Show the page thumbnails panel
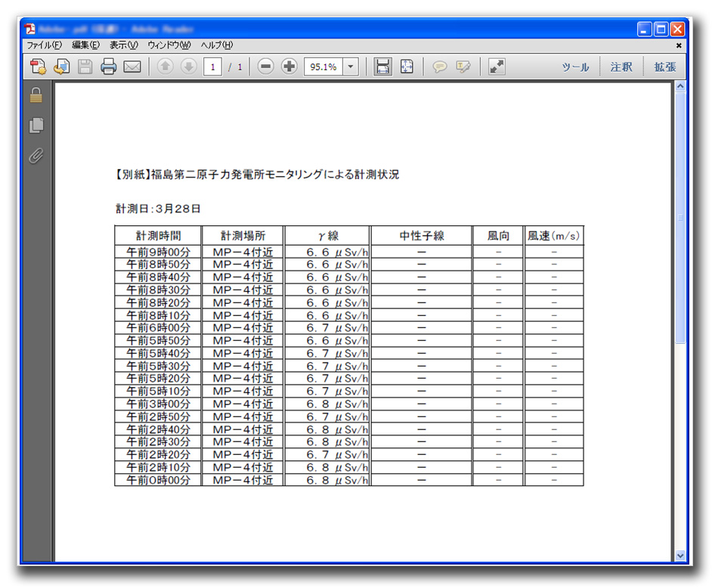The image size is (712, 588). 36,125
